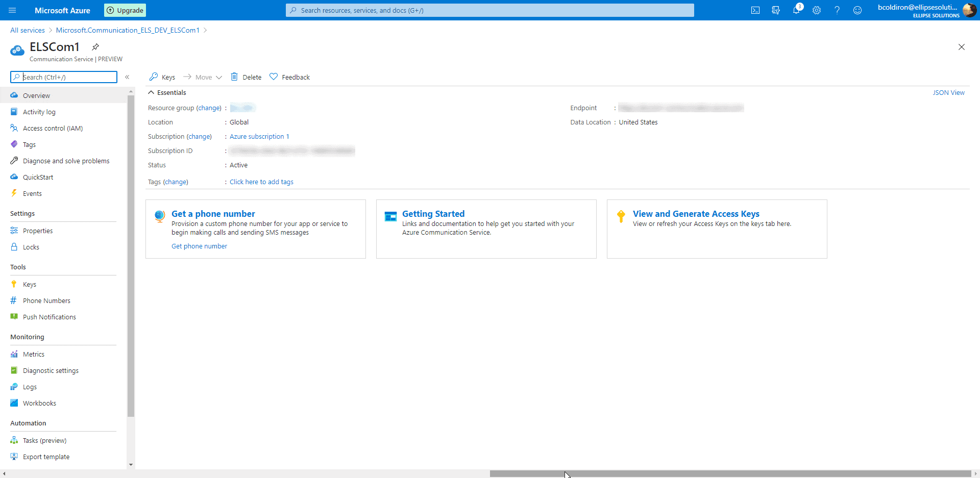
Task: Open Directory and subscription filter icon
Action: 776,10
